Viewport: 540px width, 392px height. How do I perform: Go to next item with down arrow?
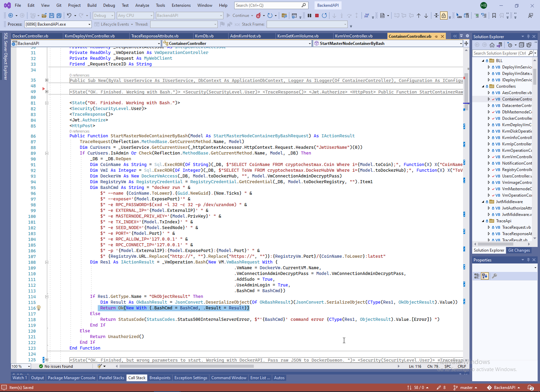(426, 16)
